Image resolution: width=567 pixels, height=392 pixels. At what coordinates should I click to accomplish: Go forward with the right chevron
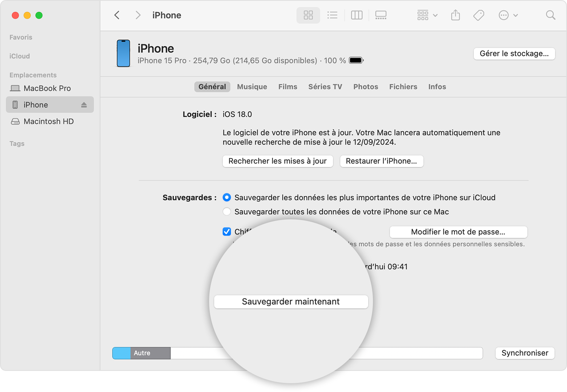138,15
